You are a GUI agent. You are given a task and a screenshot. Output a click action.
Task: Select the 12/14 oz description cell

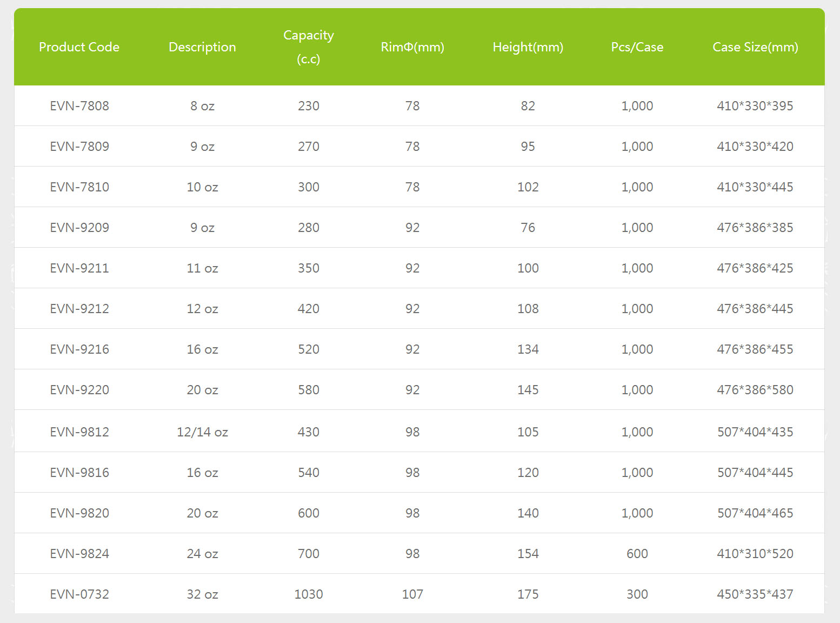click(x=202, y=432)
